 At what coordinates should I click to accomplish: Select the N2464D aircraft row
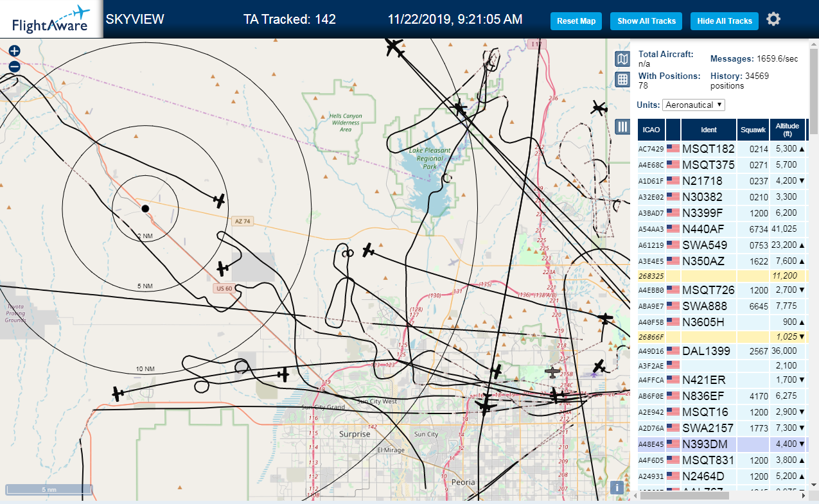[723, 476]
